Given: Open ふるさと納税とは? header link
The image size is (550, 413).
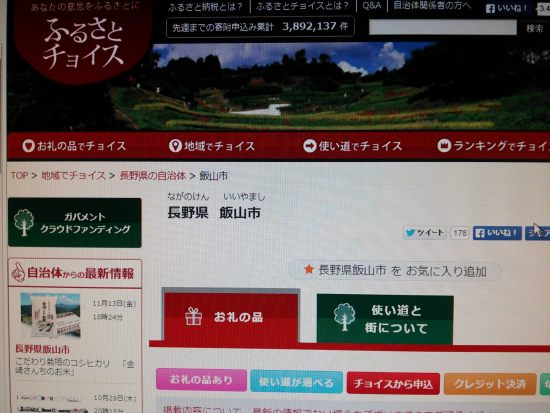Looking at the screenshot, I should pos(205,7).
